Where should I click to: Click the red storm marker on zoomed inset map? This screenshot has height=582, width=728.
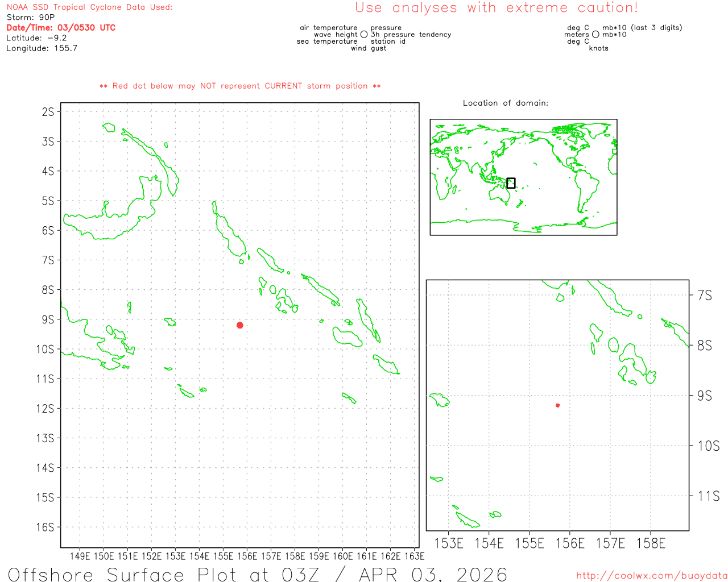[557, 405]
